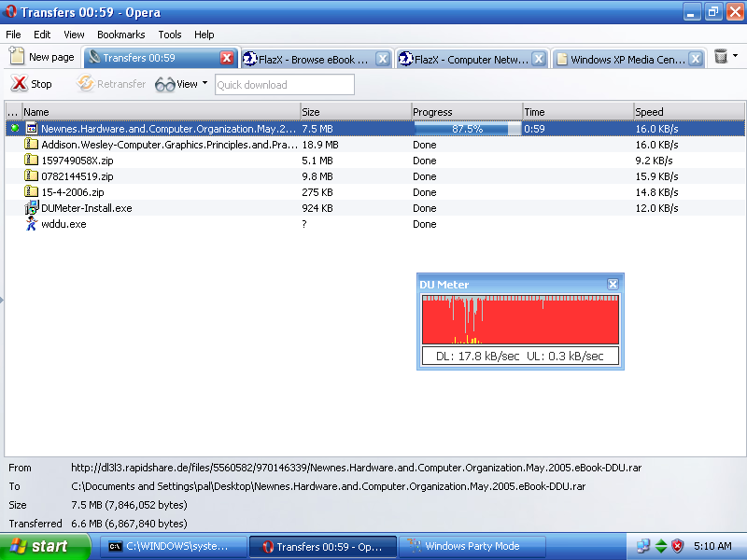Open the Help menu
Screen dimensions: 747x560
click(204, 35)
